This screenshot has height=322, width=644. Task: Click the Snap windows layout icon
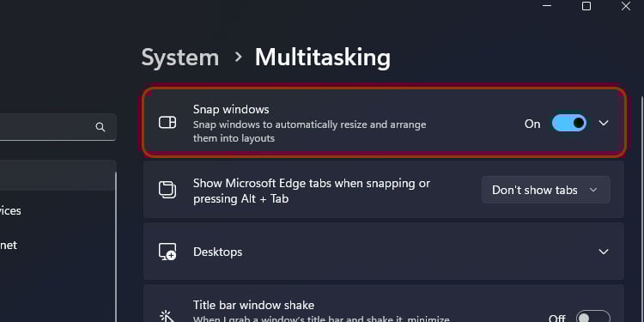167,123
